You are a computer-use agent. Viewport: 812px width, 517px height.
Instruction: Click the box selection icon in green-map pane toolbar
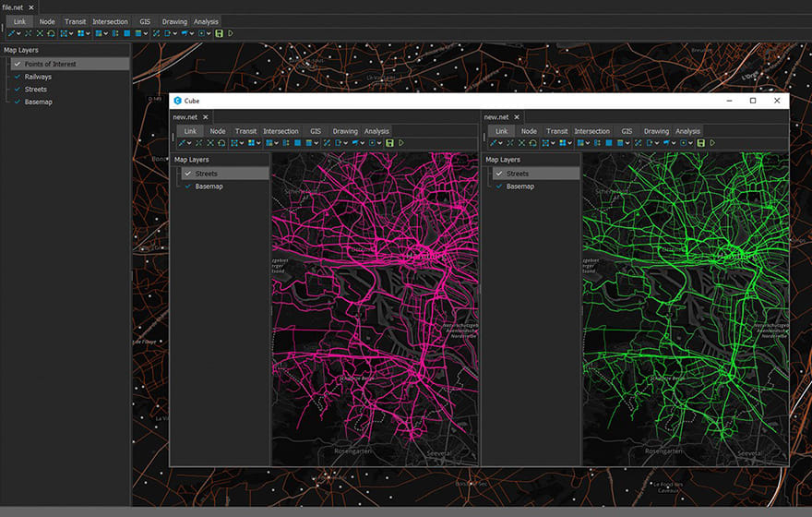[x=545, y=142]
